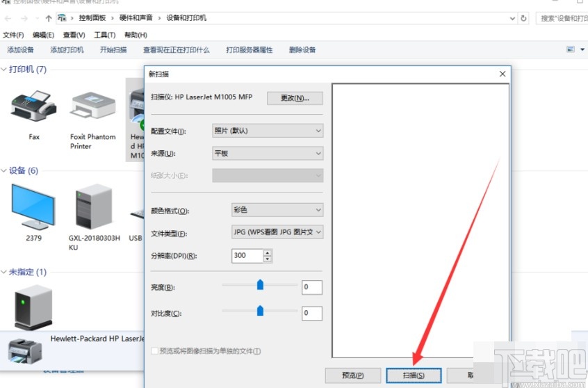This screenshot has width=588, height=388.
Task: Collapse the 设备 (6) group
Action: point(3,171)
